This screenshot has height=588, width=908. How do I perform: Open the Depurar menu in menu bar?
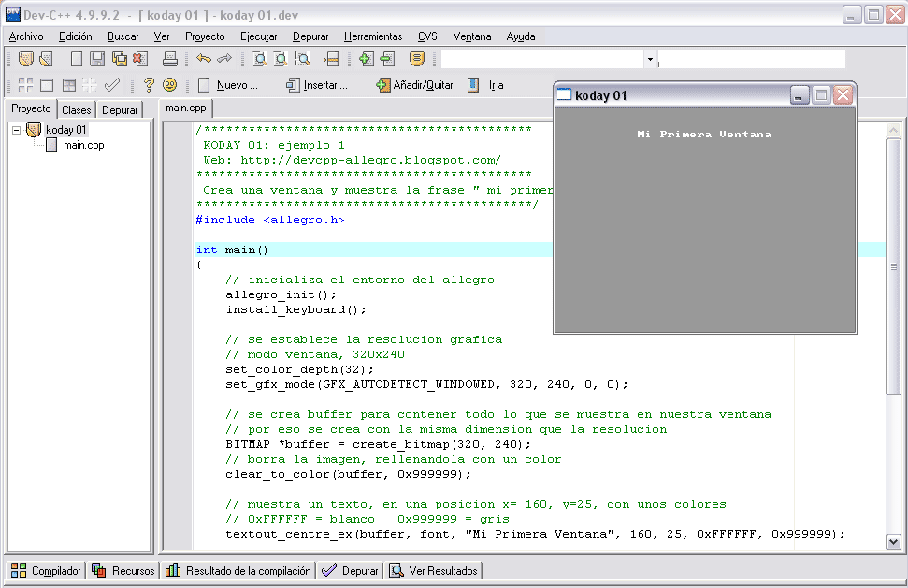[x=310, y=36]
